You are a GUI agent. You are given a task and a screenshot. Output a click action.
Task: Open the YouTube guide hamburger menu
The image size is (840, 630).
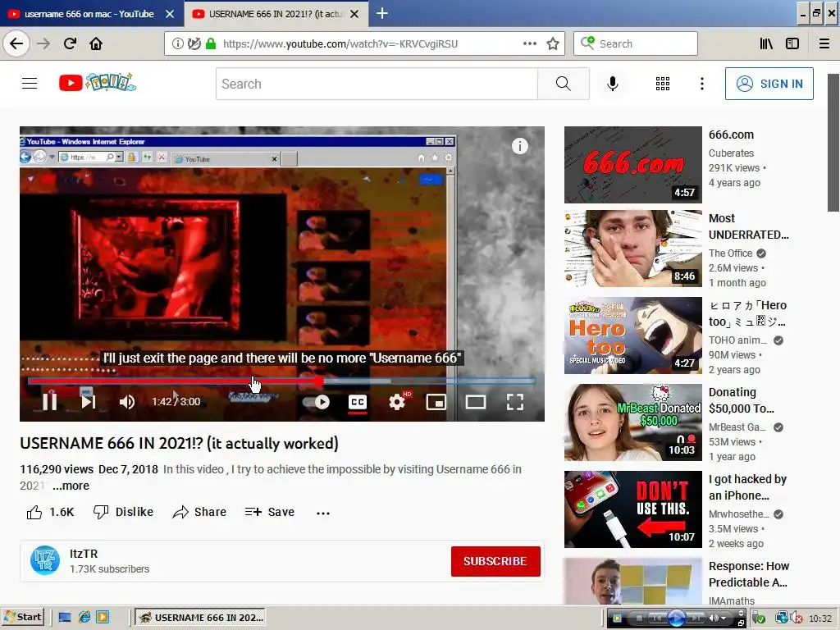(x=30, y=84)
